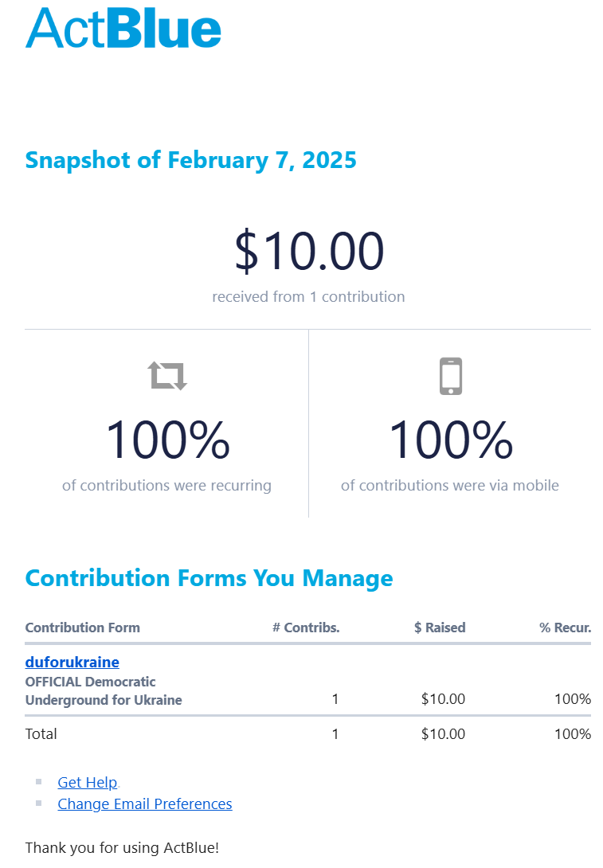603x868 pixels.
Task: Click the mobile phone icon
Action: click(450, 376)
